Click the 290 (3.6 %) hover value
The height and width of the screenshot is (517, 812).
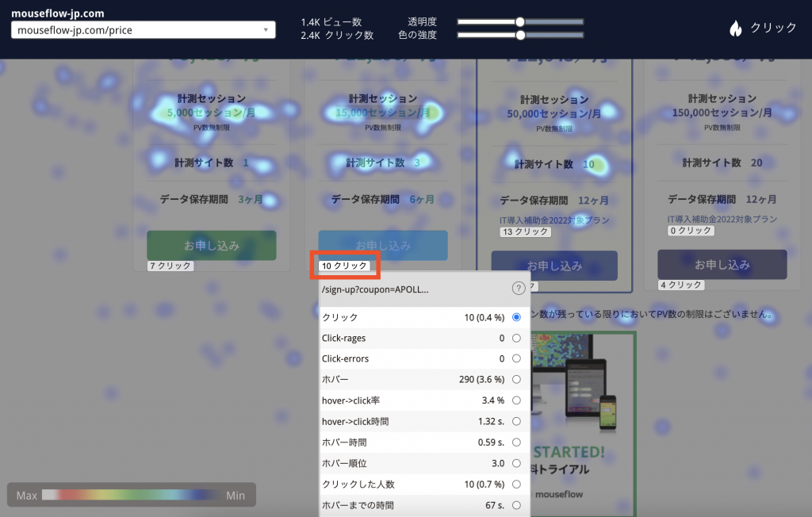(x=481, y=379)
